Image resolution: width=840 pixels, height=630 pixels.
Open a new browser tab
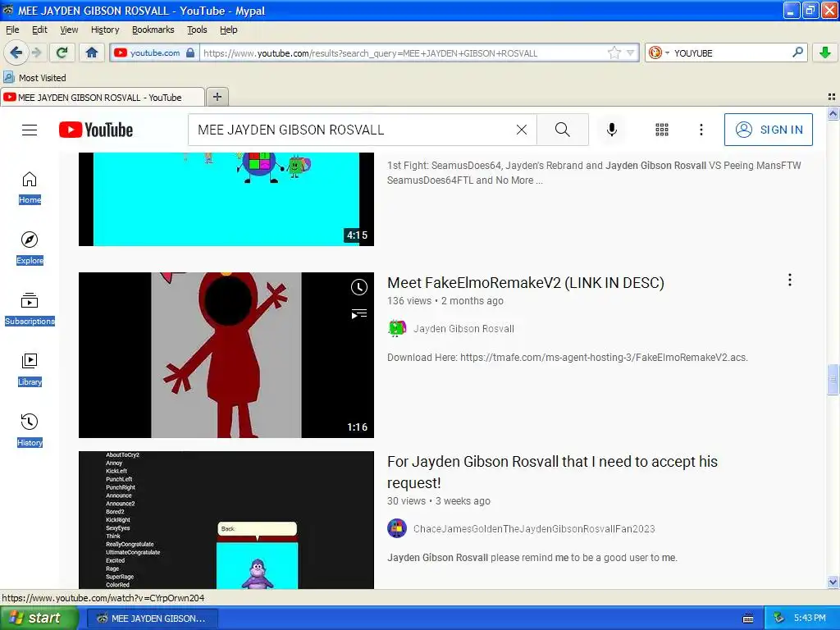click(x=217, y=97)
